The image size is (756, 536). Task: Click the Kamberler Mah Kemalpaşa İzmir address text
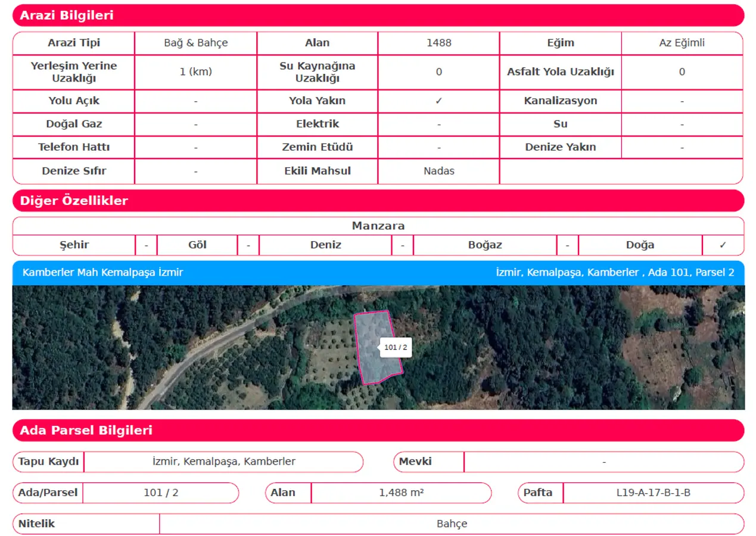(x=102, y=273)
